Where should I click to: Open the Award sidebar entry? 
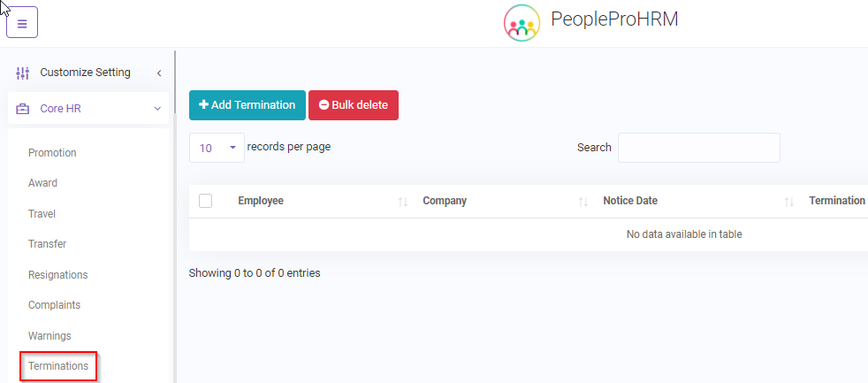click(x=42, y=183)
